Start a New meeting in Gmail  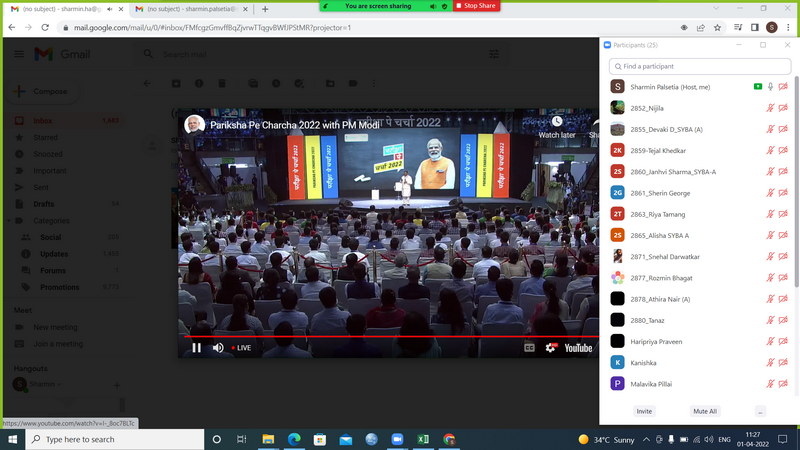point(55,327)
